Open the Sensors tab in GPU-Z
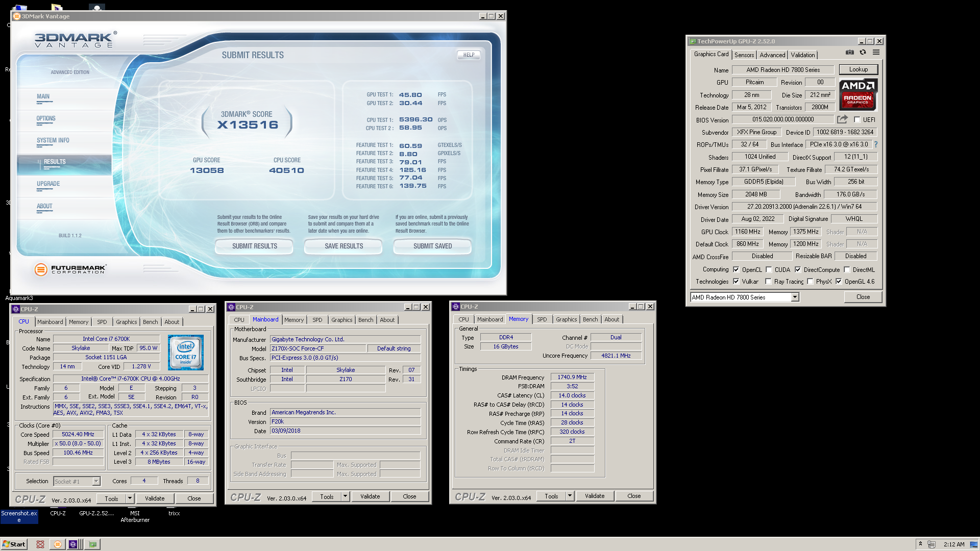980x551 pixels. pyautogui.click(x=744, y=55)
